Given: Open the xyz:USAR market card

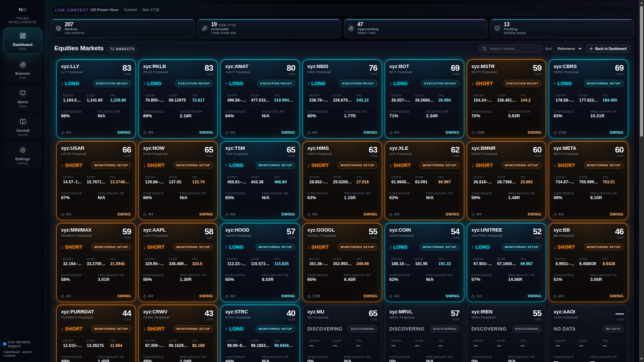Looking at the screenshot, I should tap(96, 181).
